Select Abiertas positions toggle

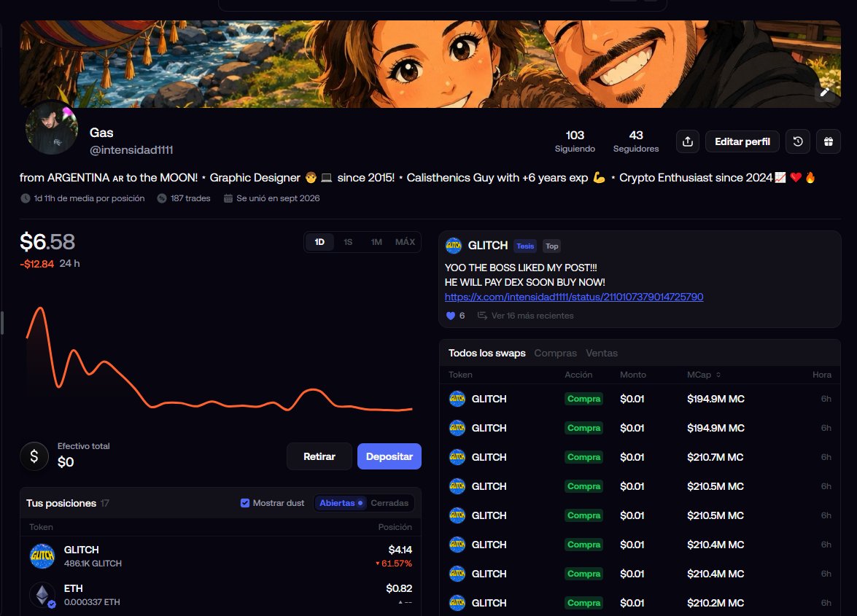341,503
